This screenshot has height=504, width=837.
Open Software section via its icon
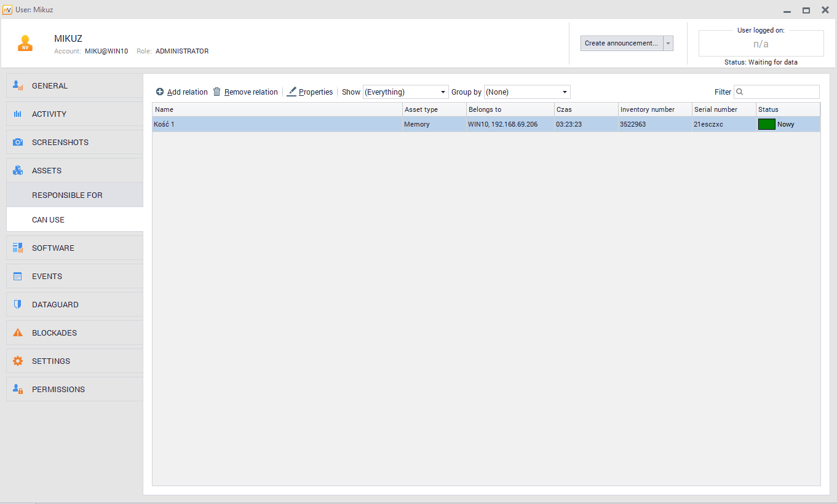coord(18,248)
